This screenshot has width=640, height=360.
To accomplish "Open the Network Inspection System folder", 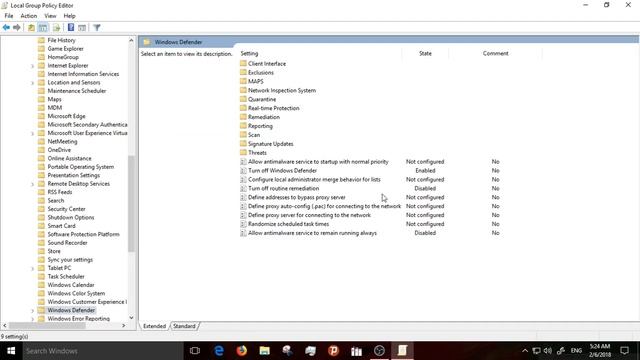I will (282, 91).
